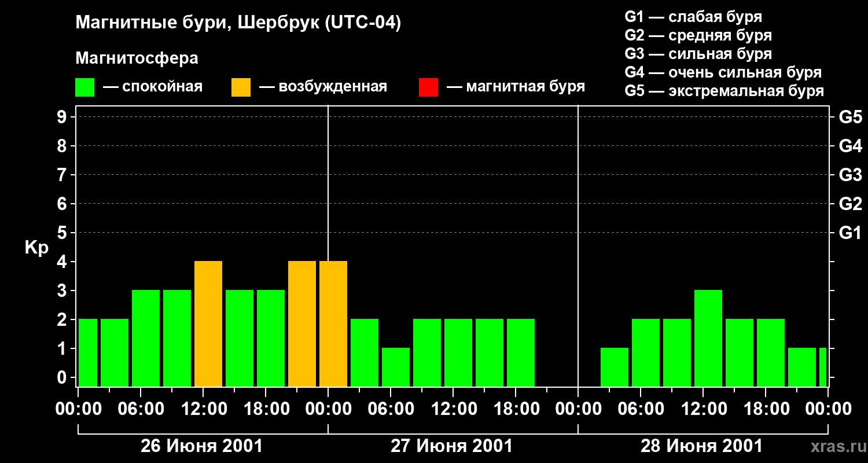Screen dimensions: 868x463
Task: Select the narrow first green bar starting 26 June
Action: [88, 352]
